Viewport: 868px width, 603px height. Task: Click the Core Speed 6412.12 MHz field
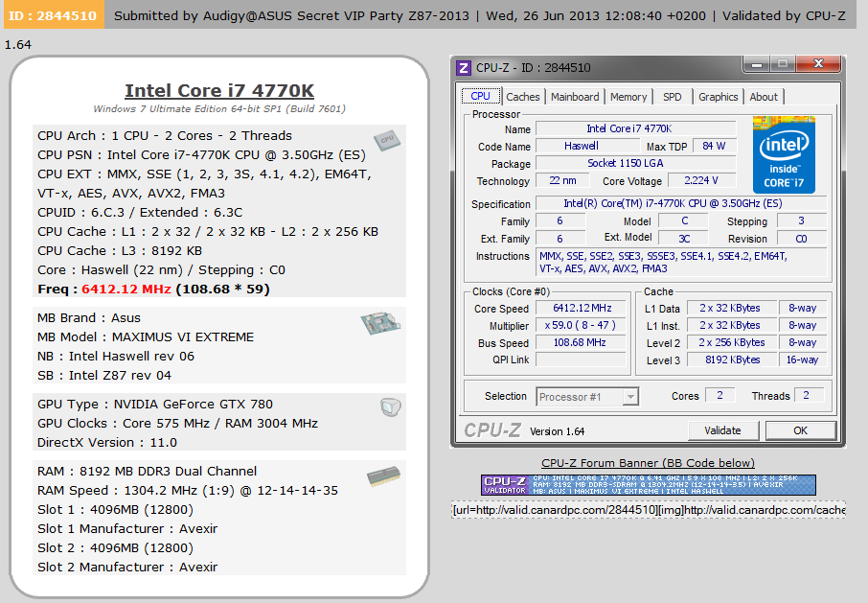(x=582, y=309)
